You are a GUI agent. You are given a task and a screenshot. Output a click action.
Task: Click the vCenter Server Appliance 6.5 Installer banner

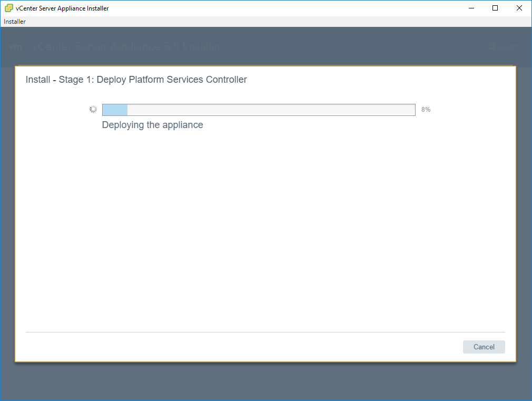pyautogui.click(x=126, y=47)
